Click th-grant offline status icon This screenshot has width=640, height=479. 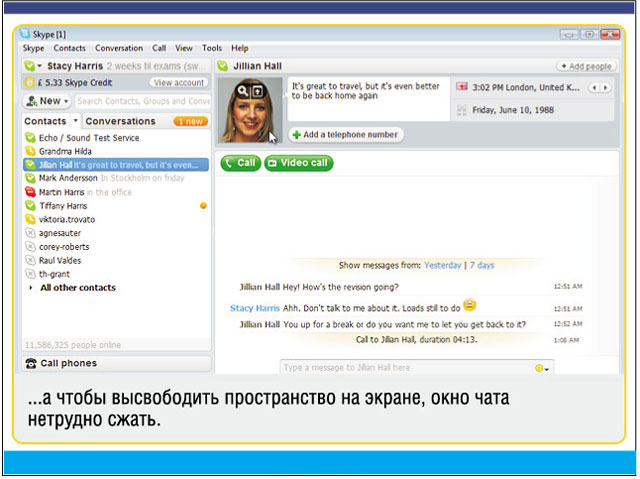pos(30,274)
